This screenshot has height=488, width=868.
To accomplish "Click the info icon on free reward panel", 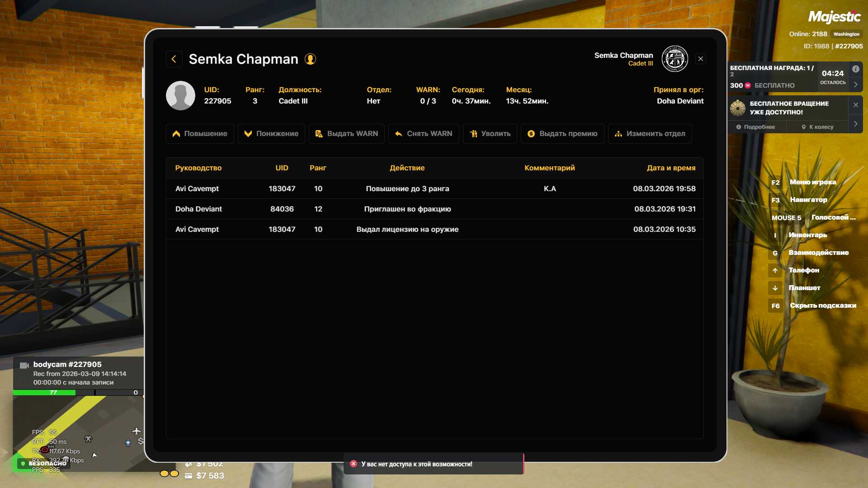I will coord(855,69).
